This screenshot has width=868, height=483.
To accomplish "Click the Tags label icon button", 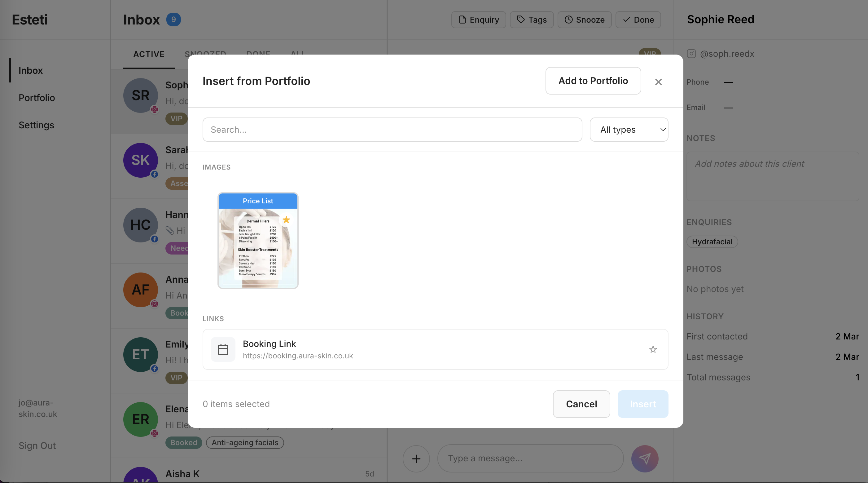I will coord(531,20).
